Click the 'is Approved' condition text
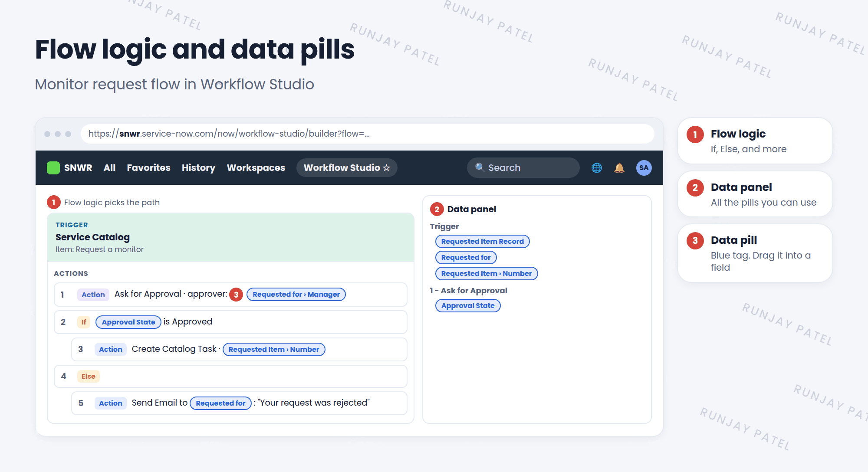 pyautogui.click(x=188, y=321)
